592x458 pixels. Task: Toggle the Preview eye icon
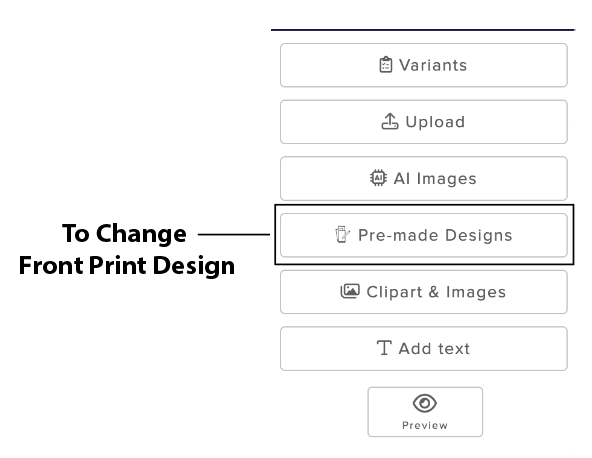[x=425, y=403]
